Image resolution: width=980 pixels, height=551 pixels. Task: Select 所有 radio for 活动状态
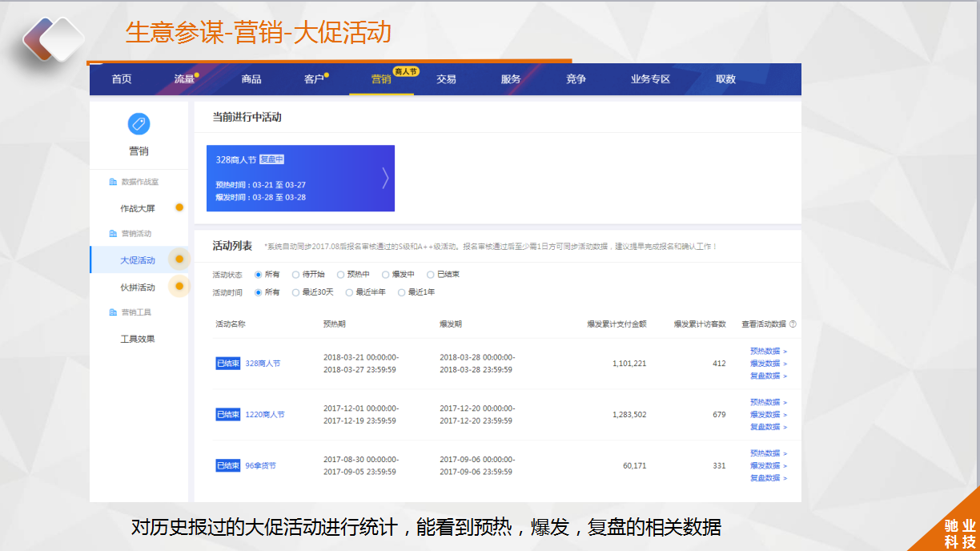[x=259, y=275]
